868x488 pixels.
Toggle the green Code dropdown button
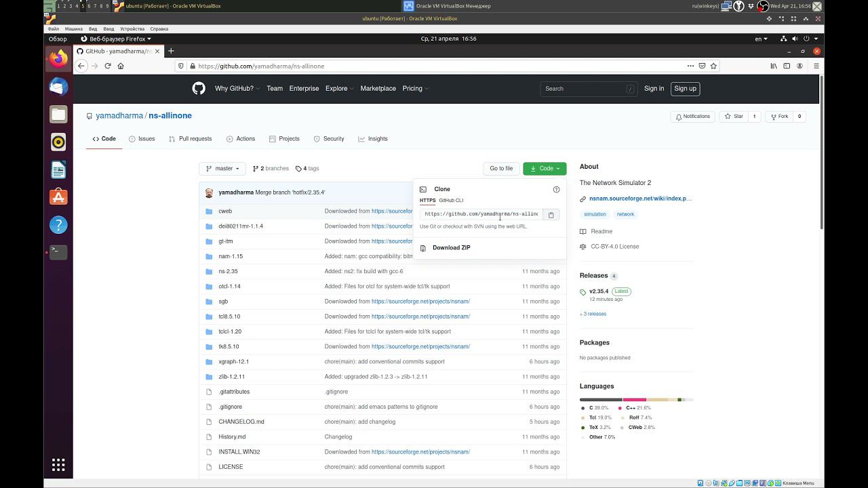[x=545, y=168]
